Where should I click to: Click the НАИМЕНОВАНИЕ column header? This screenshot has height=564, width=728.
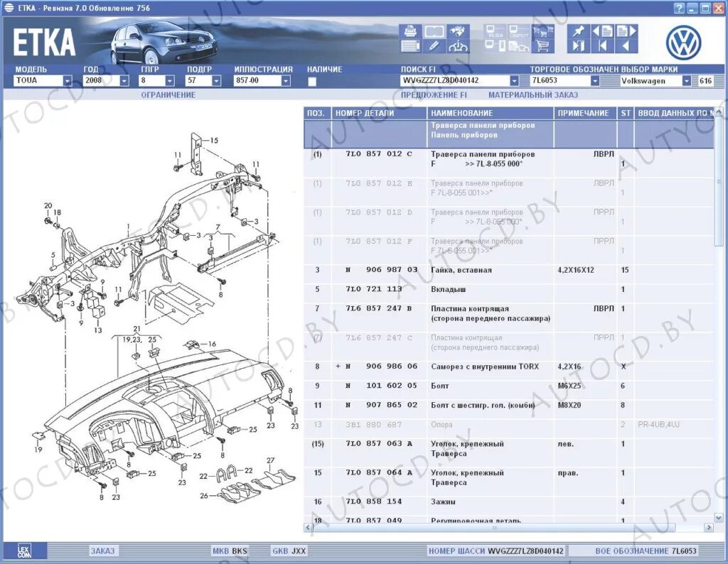tap(490, 113)
